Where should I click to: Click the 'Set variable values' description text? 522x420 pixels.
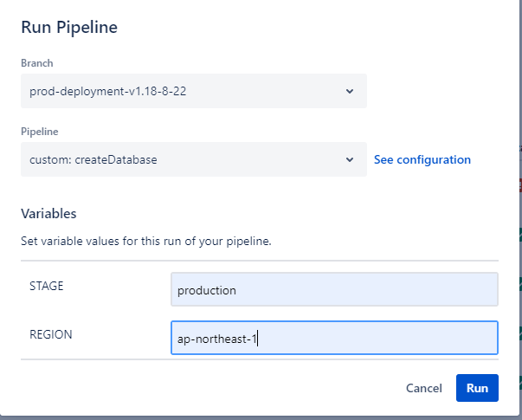[146, 241]
